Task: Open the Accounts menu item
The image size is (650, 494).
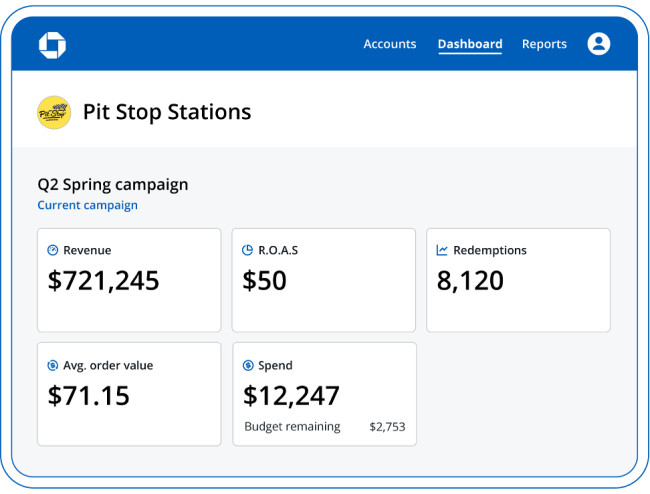Action: 390,44
